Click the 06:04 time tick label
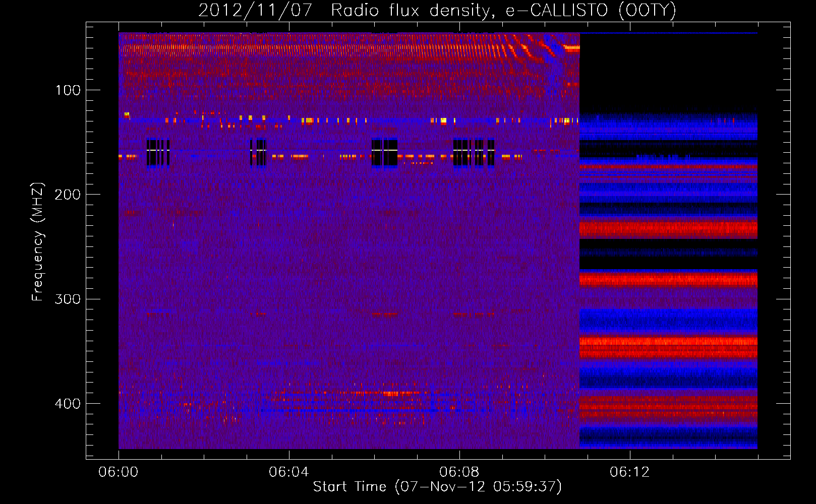This screenshot has width=816, height=504. tap(289, 472)
